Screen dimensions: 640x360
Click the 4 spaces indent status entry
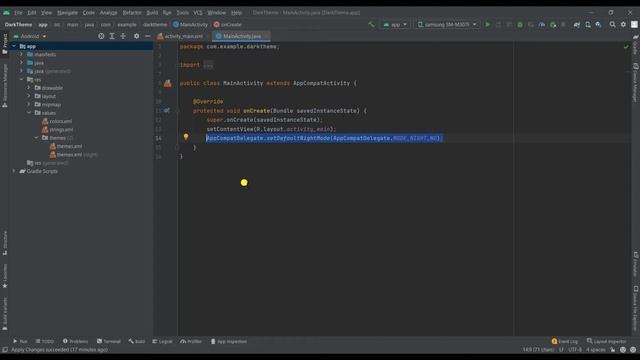(596, 350)
